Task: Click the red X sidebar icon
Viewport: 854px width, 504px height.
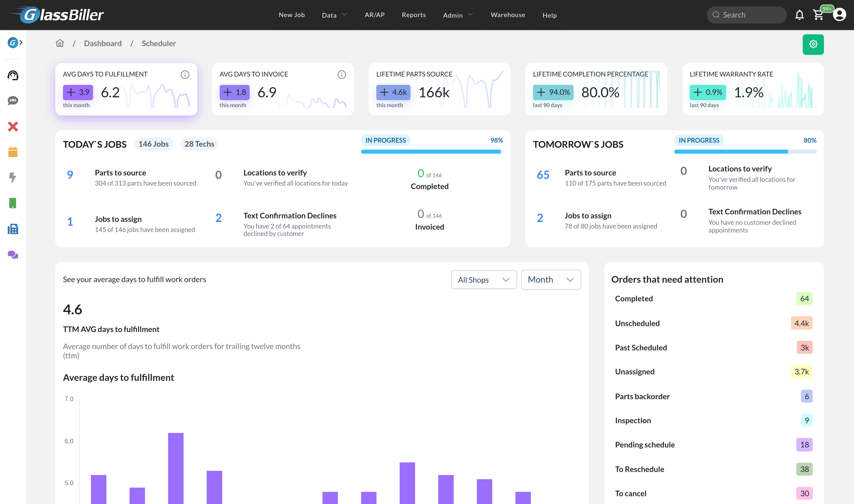Action: [x=13, y=126]
